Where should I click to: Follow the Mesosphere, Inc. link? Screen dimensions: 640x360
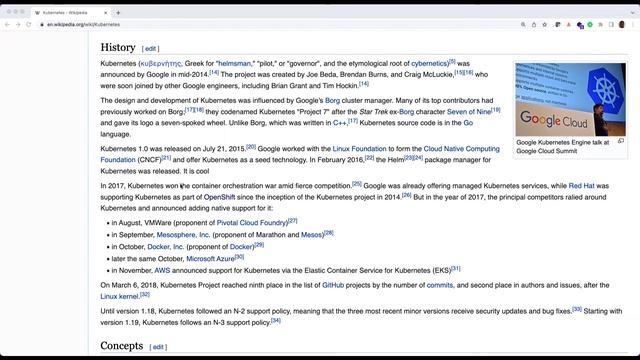click(183, 235)
